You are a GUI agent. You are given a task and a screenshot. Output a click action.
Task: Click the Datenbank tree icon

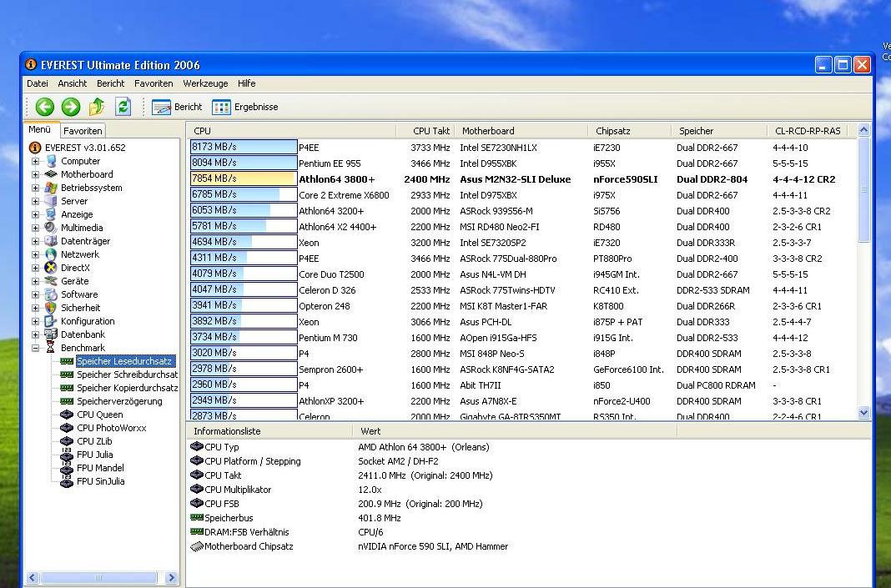(x=51, y=334)
